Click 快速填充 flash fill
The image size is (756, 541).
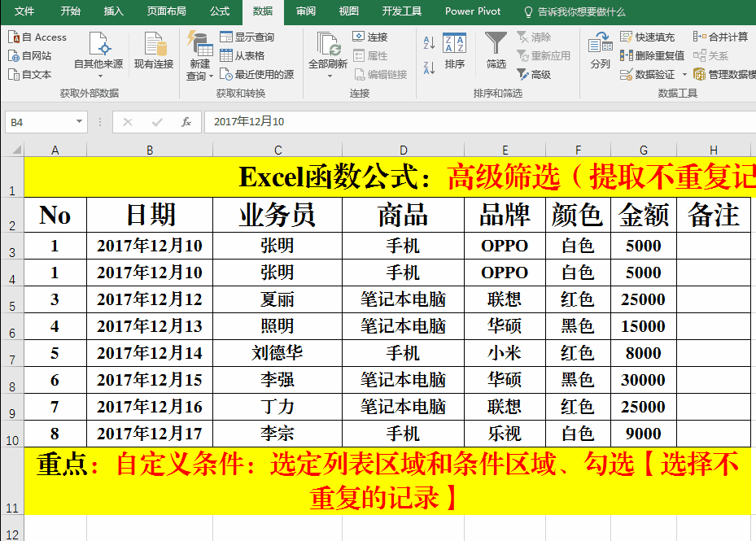pyautogui.click(x=647, y=37)
